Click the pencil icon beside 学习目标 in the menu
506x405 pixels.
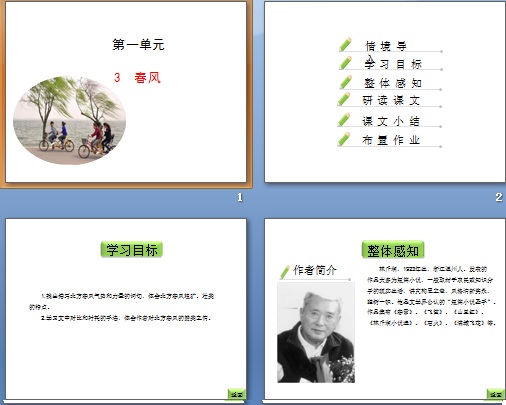[345, 63]
